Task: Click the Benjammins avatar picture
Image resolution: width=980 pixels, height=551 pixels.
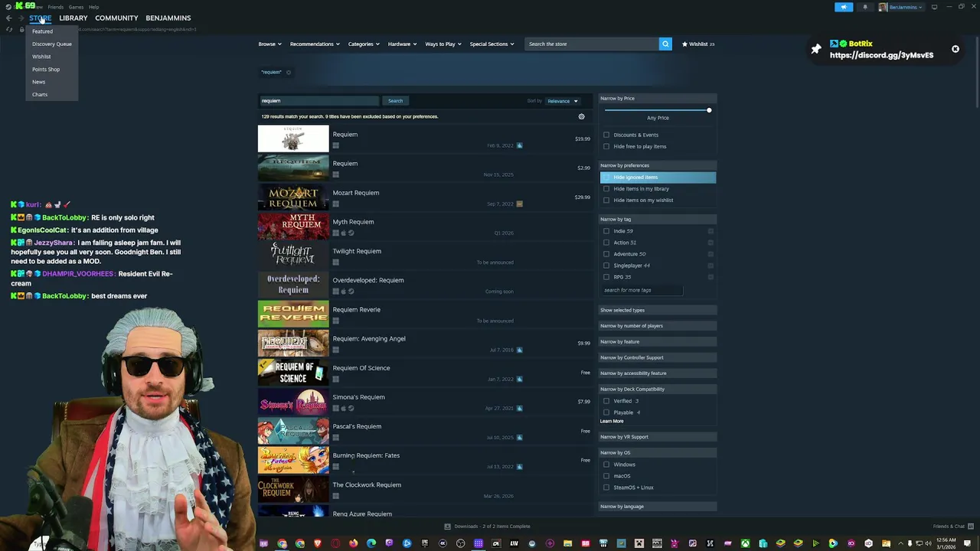Action: coord(883,7)
